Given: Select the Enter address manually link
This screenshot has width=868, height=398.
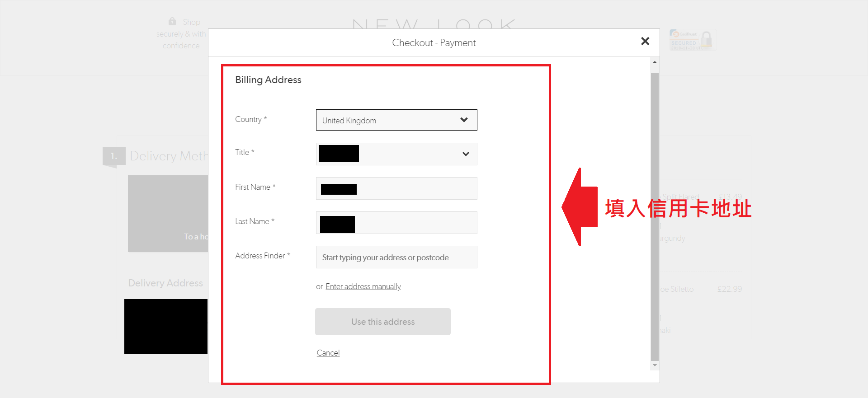Looking at the screenshot, I should [363, 286].
